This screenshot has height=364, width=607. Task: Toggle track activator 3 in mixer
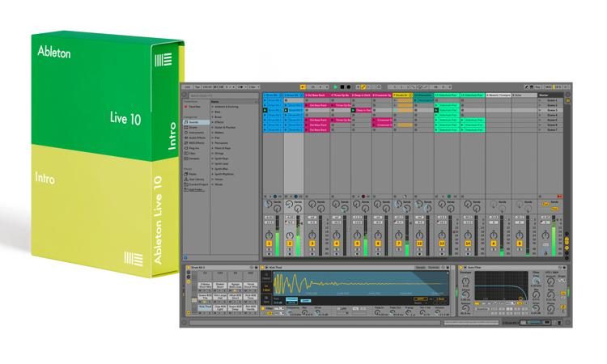[x=312, y=243]
